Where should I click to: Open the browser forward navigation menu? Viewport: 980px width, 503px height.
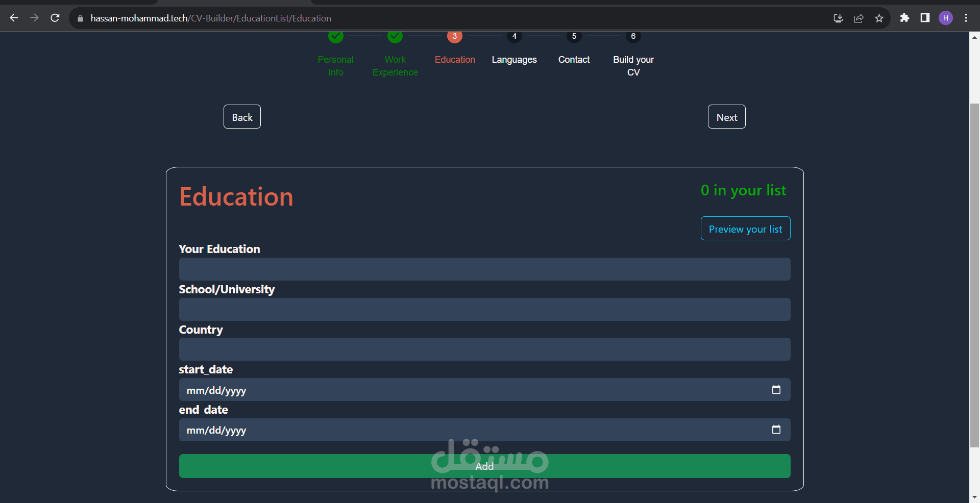34,18
